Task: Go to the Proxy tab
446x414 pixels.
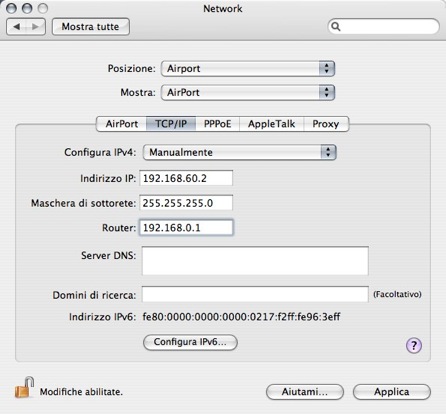Action: click(326, 124)
